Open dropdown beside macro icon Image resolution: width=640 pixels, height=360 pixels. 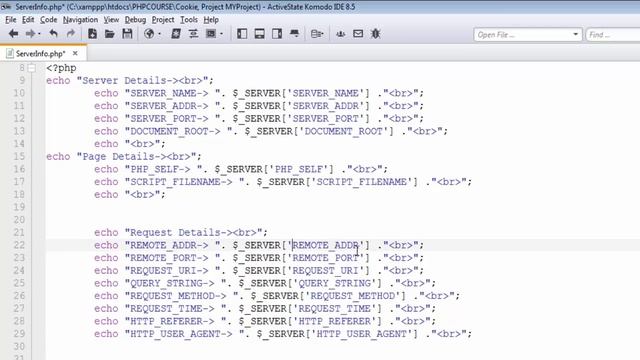pyautogui.click(x=221, y=34)
